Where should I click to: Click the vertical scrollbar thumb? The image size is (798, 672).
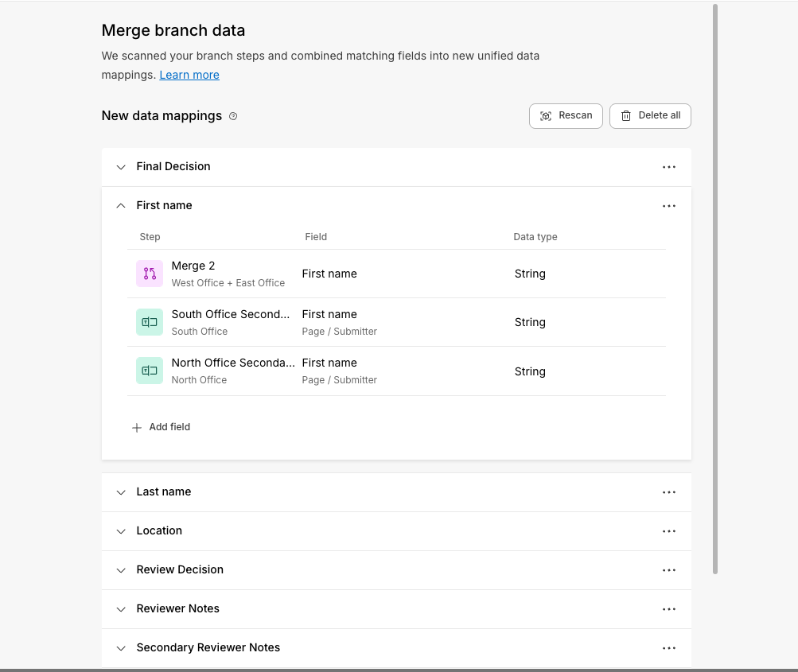tap(715, 289)
